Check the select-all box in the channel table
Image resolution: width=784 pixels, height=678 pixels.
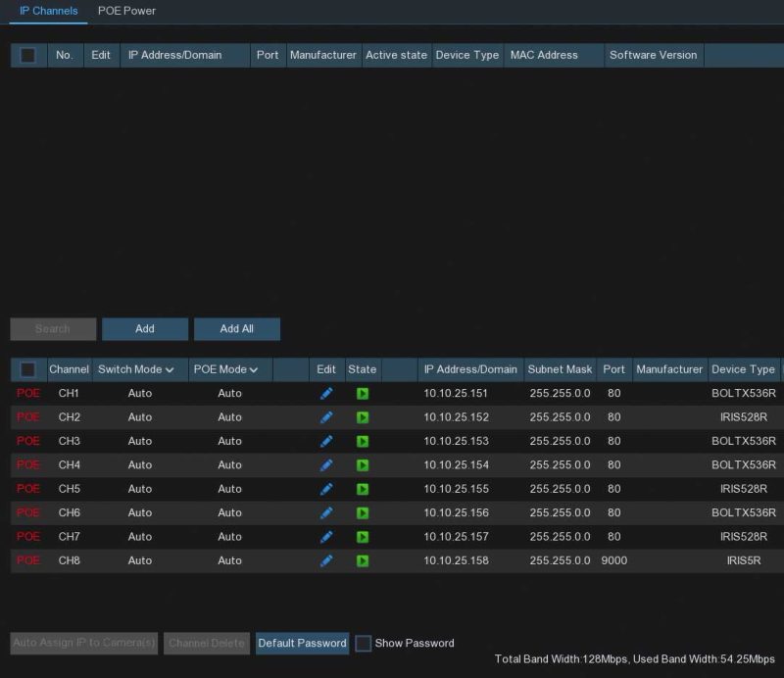[27, 369]
